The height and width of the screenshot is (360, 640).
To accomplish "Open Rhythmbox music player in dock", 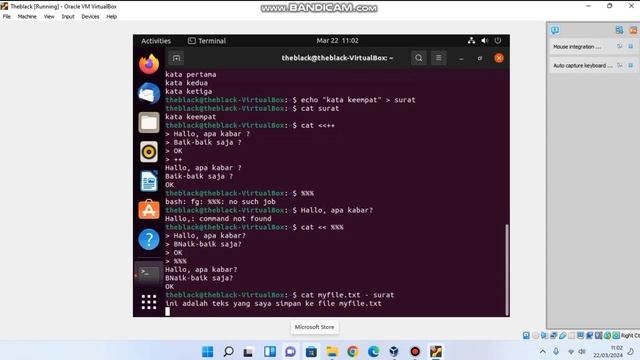I will click(x=149, y=152).
